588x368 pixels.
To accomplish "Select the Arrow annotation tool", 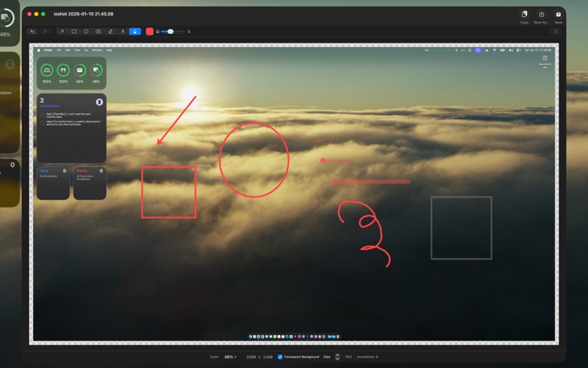I will pyautogui.click(x=62, y=32).
